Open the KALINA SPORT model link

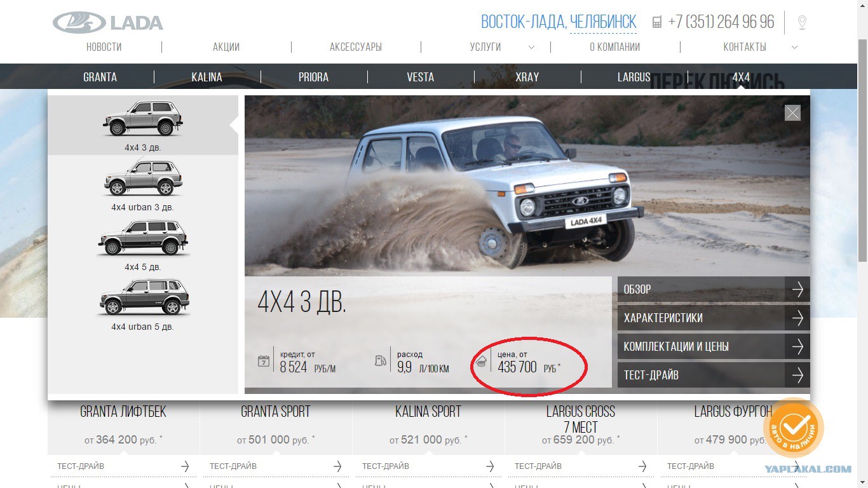(x=428, y=412)
